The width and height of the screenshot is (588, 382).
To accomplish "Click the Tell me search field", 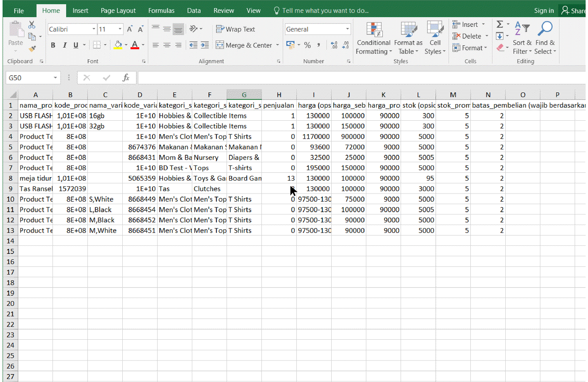I will point(325,11).
